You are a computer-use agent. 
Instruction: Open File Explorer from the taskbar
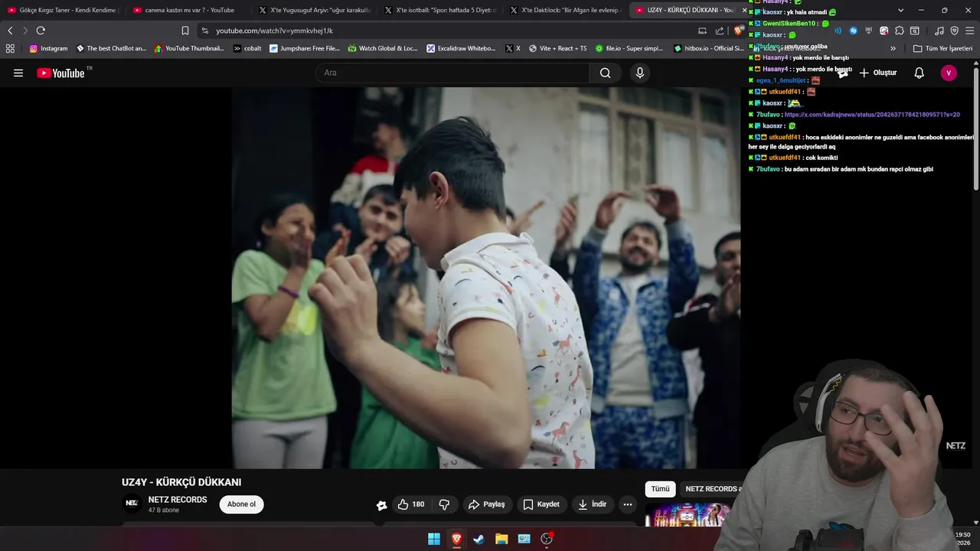501,539
